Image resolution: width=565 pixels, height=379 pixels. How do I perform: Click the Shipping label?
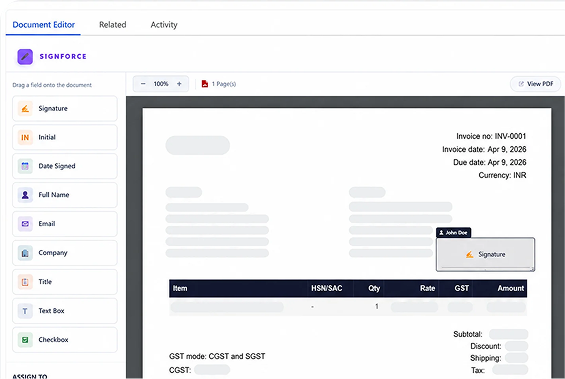pyautogui.click(x=486, y=358)
